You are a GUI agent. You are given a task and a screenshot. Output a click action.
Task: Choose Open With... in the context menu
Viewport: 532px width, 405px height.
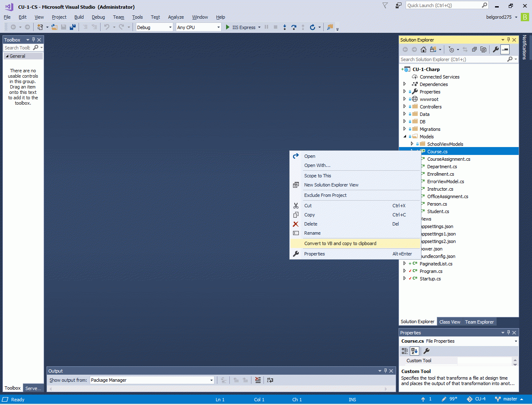pos(355,165)
